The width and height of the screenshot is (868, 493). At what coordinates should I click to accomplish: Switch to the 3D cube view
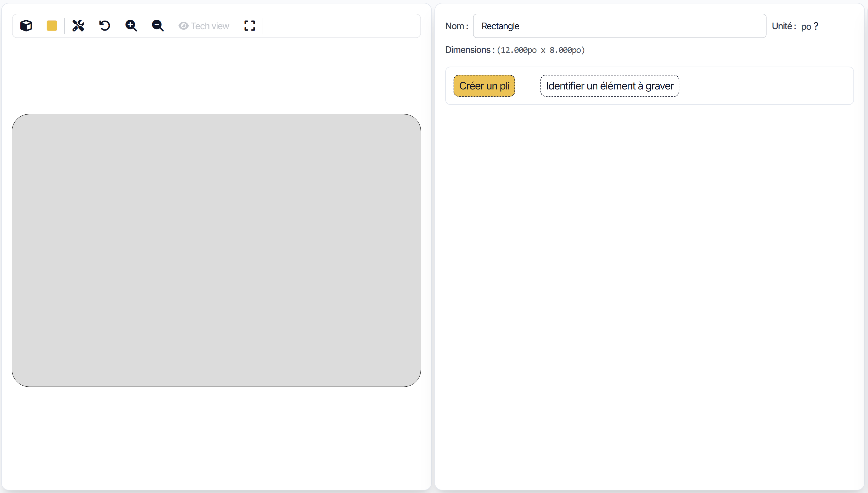pos(26,26)
